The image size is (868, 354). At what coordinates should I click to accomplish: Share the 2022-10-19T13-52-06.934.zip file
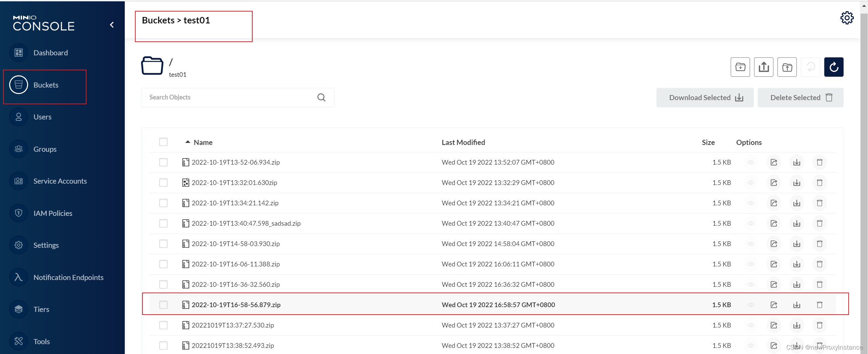(774, 162)
